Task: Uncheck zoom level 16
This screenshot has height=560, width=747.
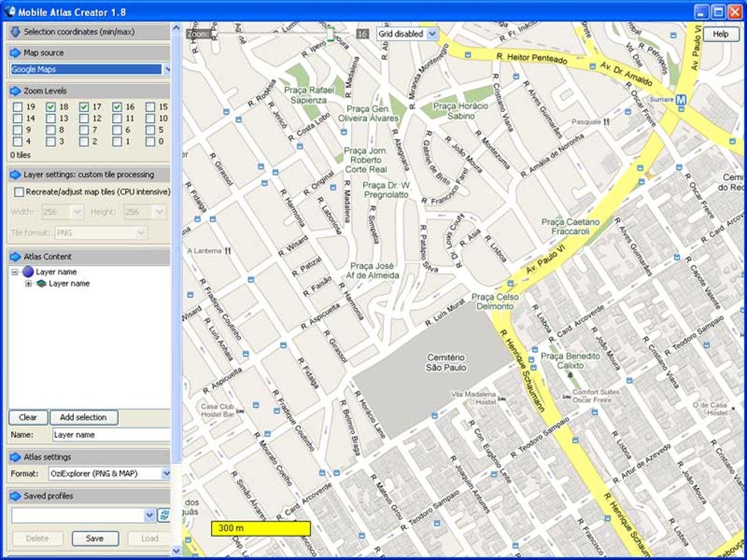Action: (117, 107)
